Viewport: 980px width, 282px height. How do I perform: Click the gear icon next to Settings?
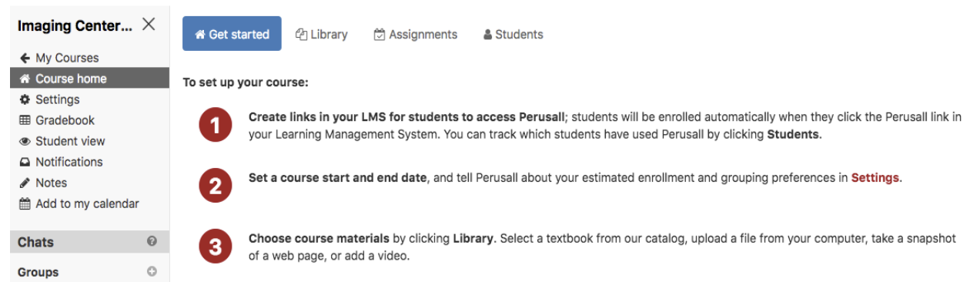[25, 99]
